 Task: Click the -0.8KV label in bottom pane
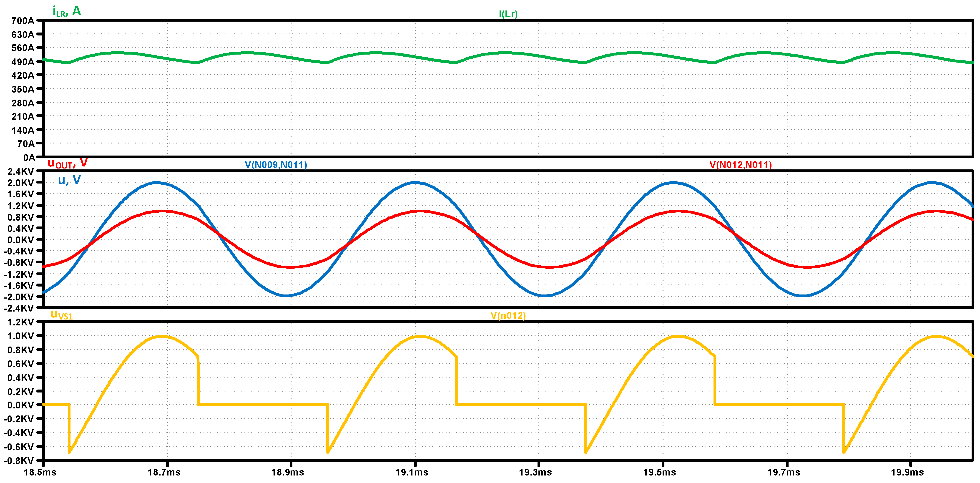click(19, 460)
